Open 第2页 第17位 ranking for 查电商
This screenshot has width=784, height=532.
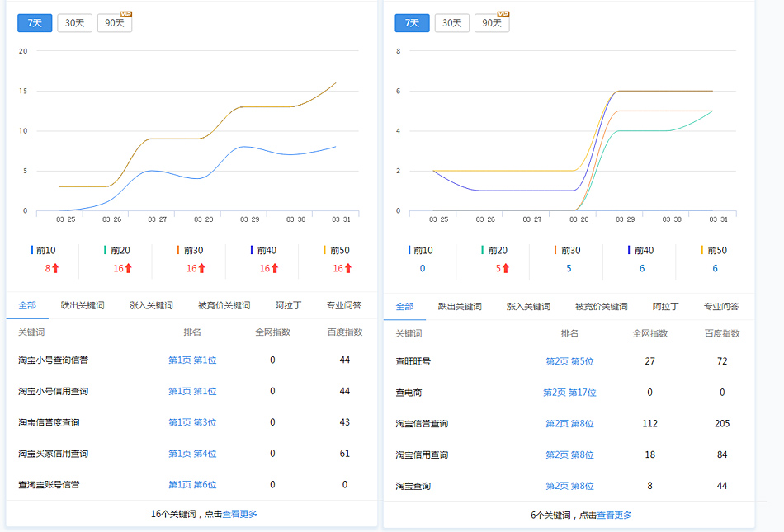coord(569,393)
